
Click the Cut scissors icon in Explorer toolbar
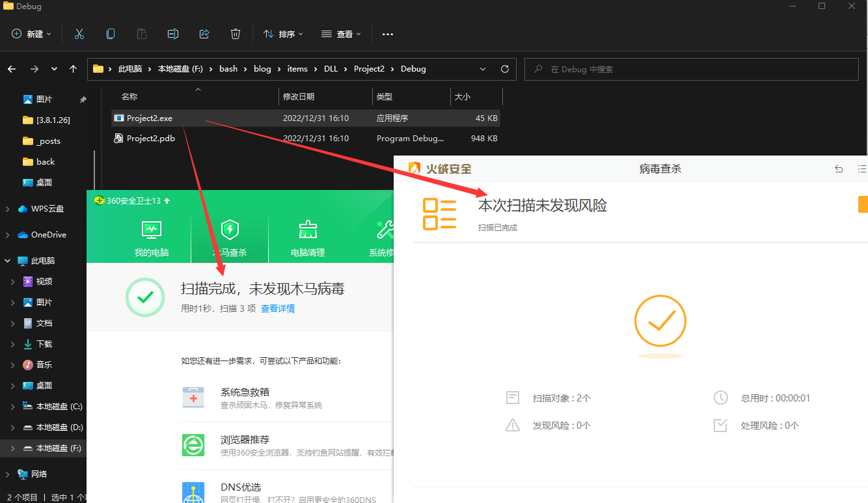(x=79, y=34)
